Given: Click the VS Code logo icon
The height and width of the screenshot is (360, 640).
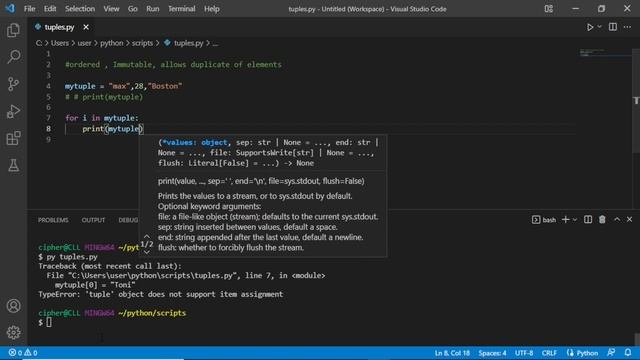Looking at the screenshot, I should coord(10,8).
